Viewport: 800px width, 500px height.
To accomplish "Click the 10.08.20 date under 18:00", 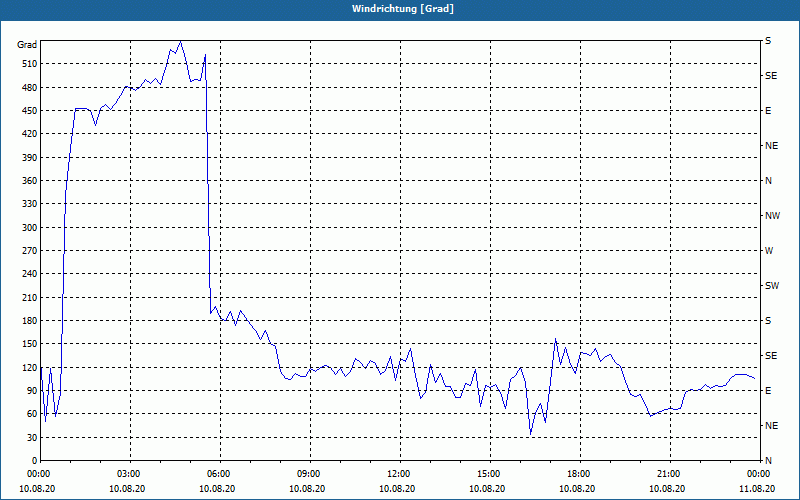I will click(x=578, y=489).
